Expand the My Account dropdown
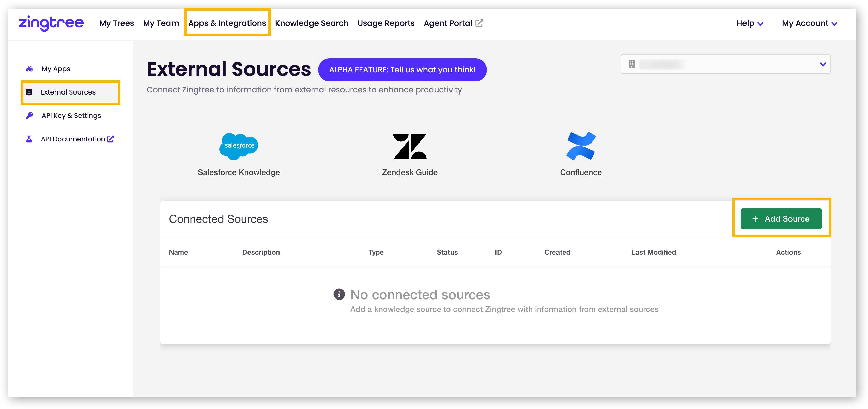The height and width of the screenshot is (409, 868). (x=809, y=23)
